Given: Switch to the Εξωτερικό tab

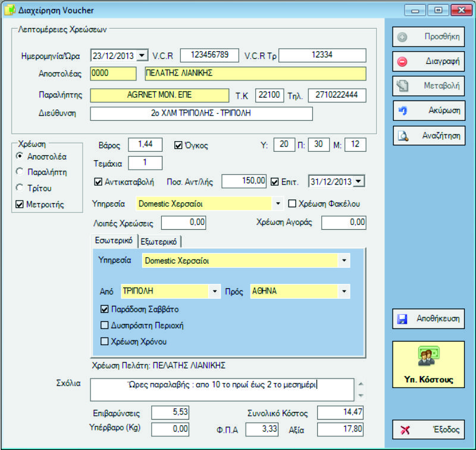Looking at the screenshot, I should tap(159, 241).
